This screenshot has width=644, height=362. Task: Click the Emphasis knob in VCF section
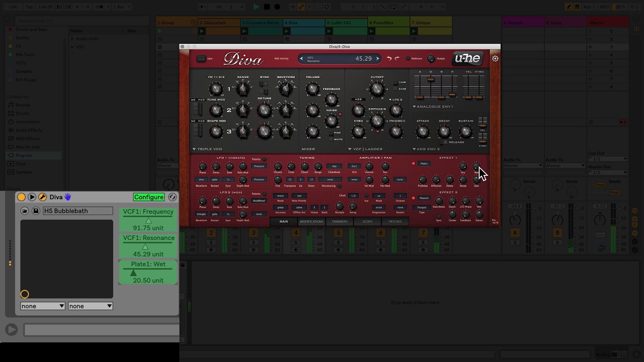pyautogui.click(x=377, y=121)
